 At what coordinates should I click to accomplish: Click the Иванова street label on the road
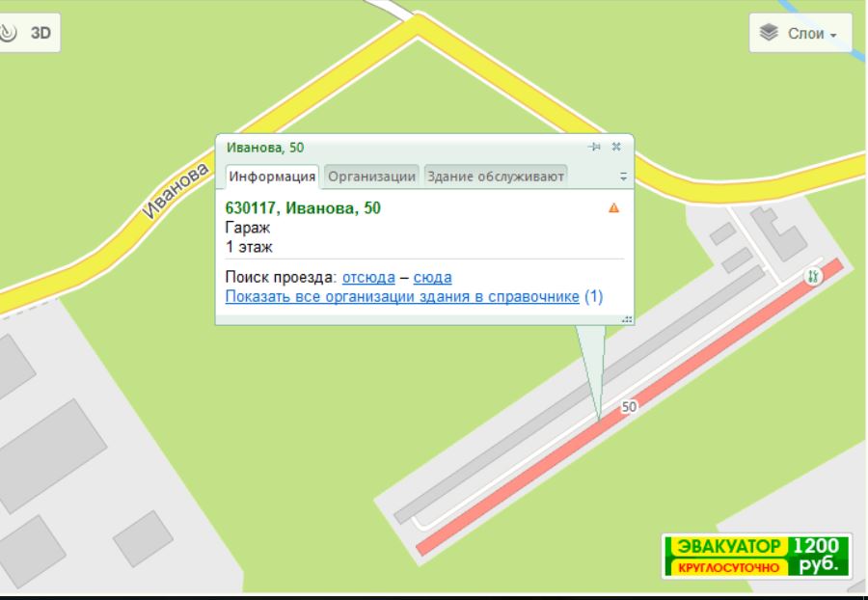(x=176, y=192)
